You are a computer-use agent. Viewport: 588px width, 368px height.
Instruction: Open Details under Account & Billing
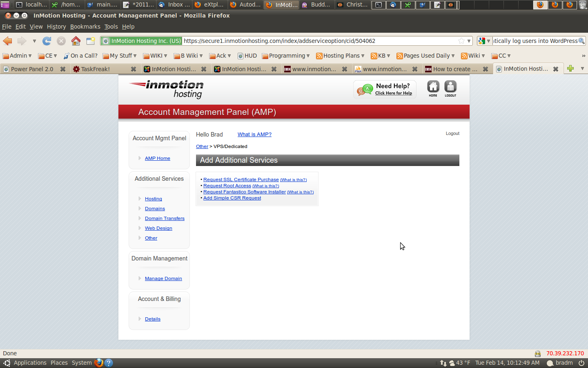(153, 319)
